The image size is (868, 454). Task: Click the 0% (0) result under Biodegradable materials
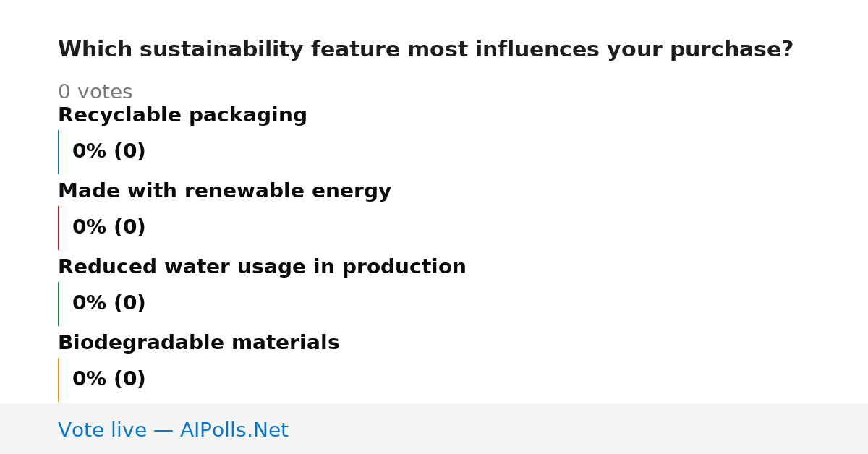tap(109, 380)
